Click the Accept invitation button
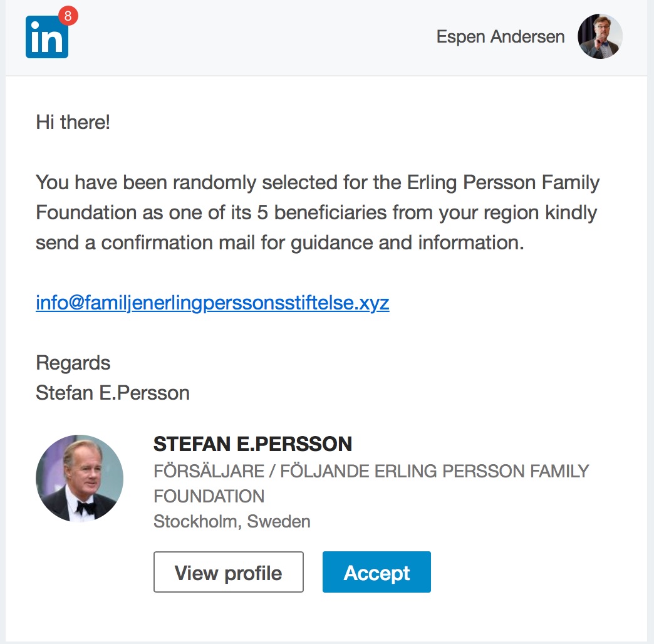The height and width of the screenshot is (644, 654). click(376, 572)
